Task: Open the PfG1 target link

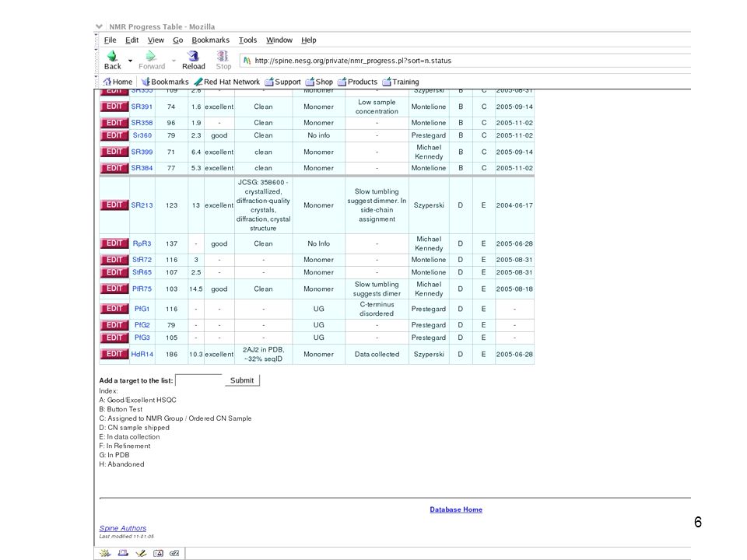Action: (x=142, y=309)
